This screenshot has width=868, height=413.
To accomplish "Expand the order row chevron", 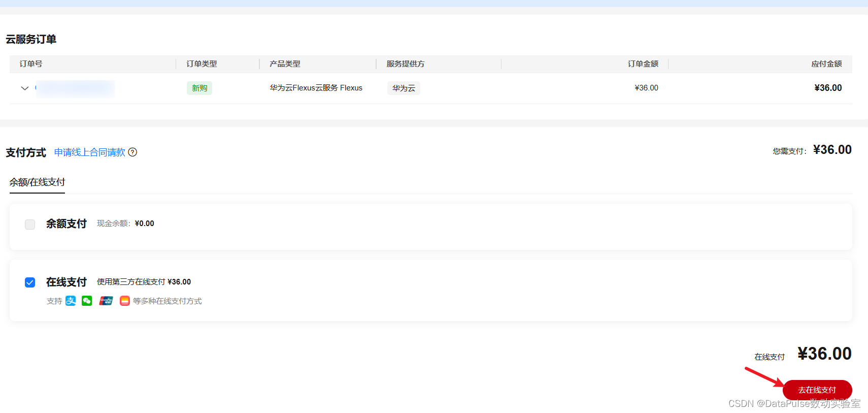I will [x=24, y=88].
